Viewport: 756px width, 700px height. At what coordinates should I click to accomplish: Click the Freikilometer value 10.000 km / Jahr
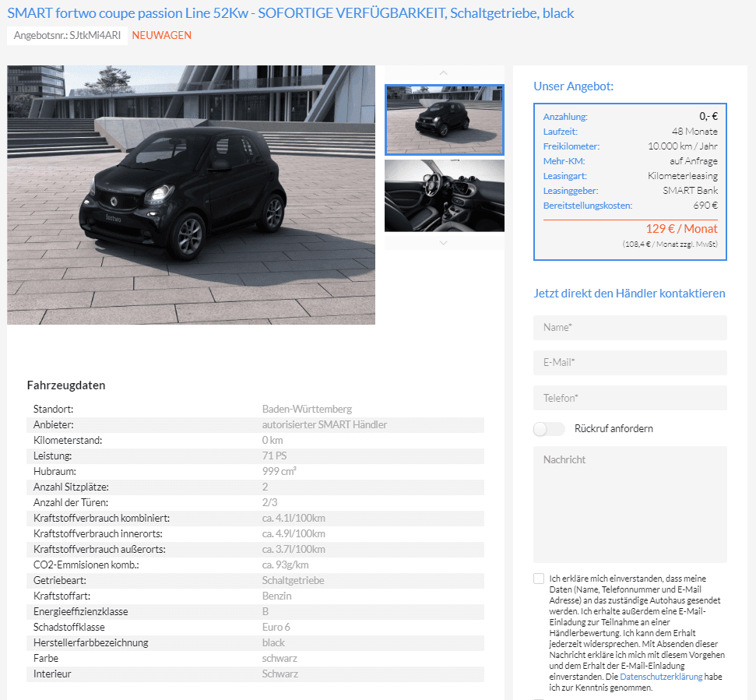point(682,146)
